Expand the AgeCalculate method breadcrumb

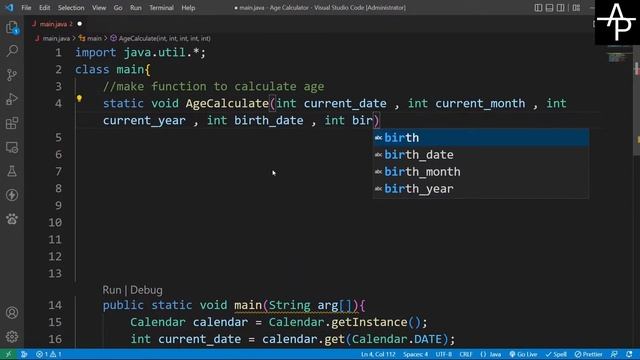point(161,38)
